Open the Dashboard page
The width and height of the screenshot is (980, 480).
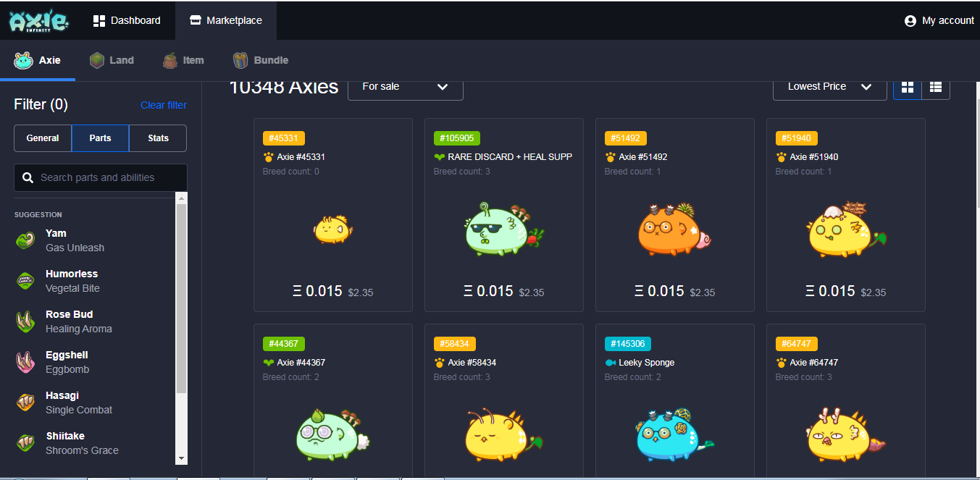127,20
